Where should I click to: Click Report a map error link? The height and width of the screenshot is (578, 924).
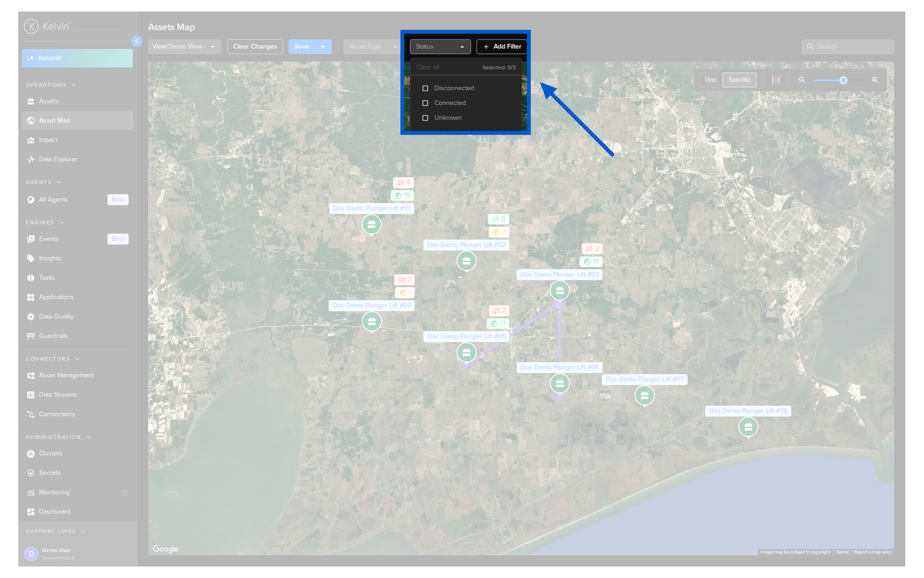(x=873, y=552)
